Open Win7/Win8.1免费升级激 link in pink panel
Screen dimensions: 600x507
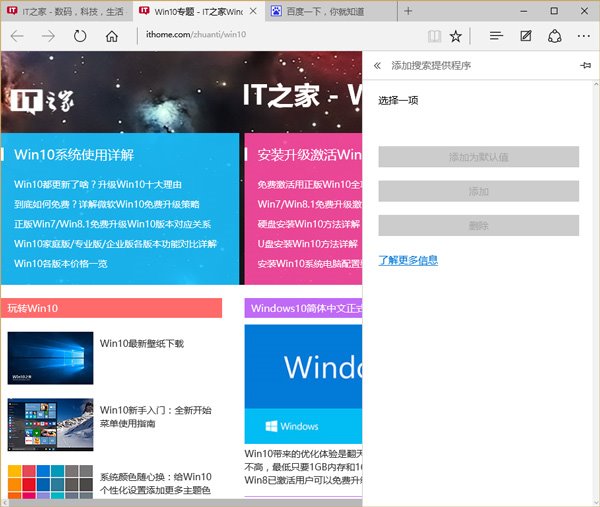pos(309,204)
